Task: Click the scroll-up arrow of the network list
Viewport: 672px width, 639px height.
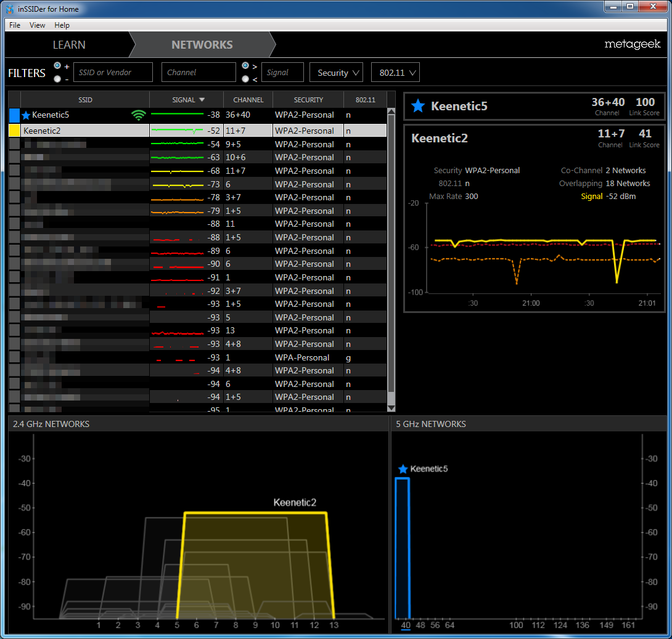Action: pyautogui.click(x=391, y=112)
